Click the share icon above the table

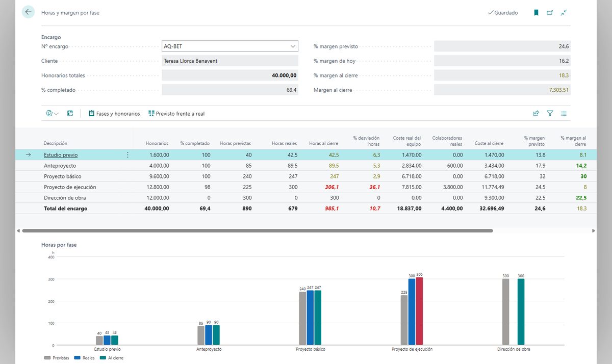(536, 114)
